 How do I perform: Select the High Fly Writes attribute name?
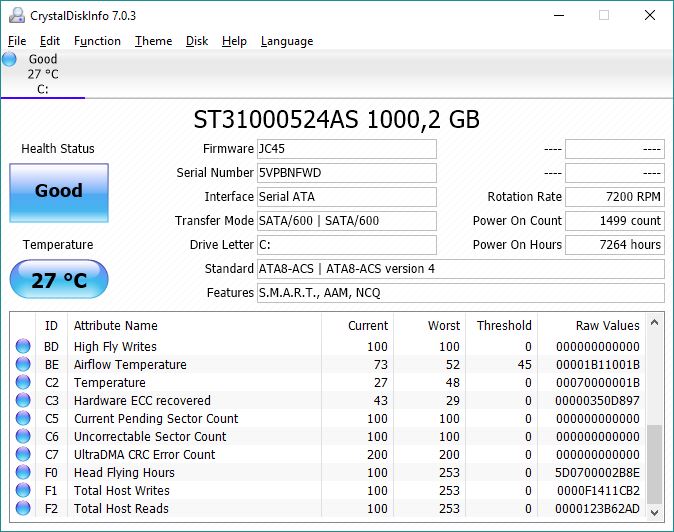click(115, 346)
